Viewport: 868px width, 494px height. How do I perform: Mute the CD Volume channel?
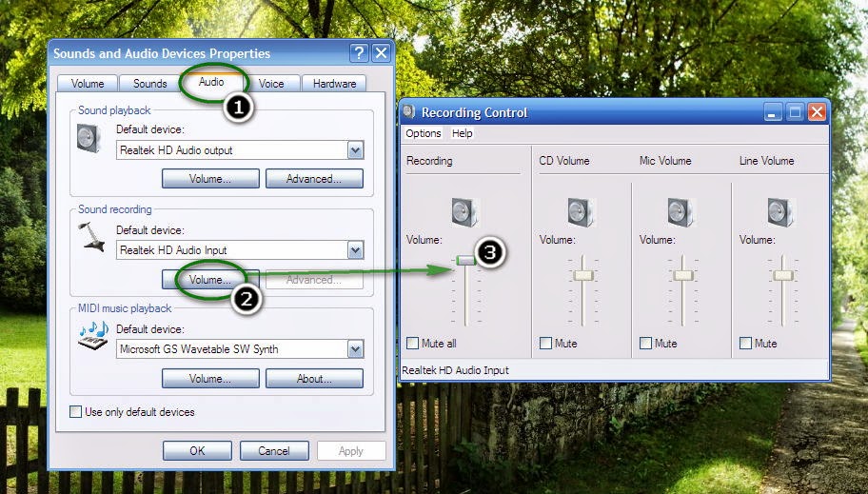click(545, 344)
